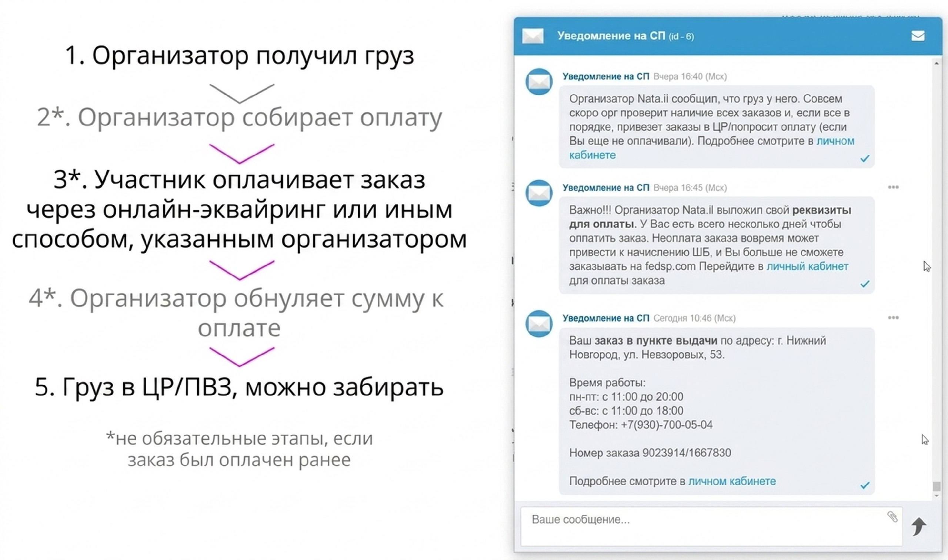Image resolution: width=948 pixels, height=560 pixels.
Task: Open the 'личный кабинет' link in the payment message
Action: tap(807, 266)
